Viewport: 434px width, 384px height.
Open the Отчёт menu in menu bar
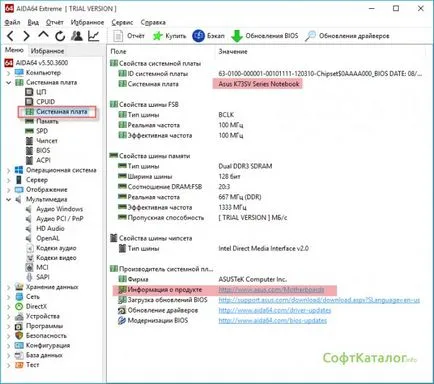55,22
